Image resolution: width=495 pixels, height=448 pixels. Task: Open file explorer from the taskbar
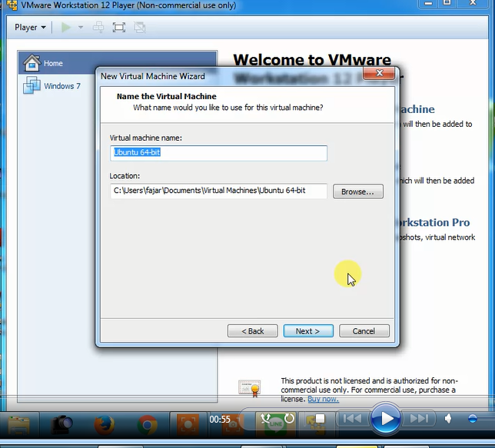[x=19, y=425]
